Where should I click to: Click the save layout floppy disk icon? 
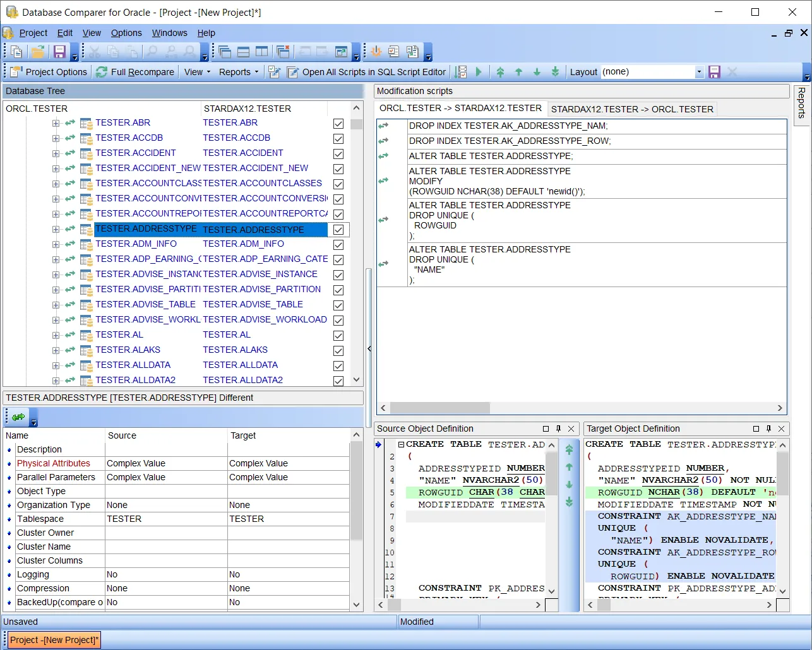(714, 72)
